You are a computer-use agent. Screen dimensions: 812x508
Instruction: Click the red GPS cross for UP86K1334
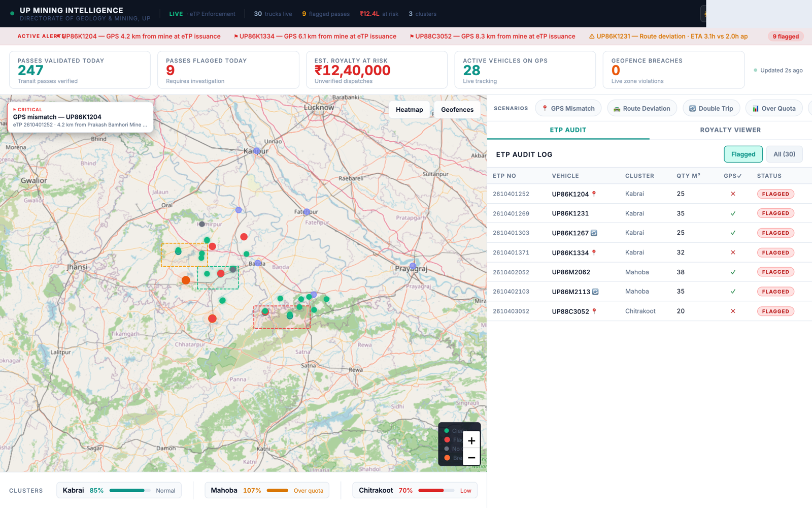click(x=733, y=252)
